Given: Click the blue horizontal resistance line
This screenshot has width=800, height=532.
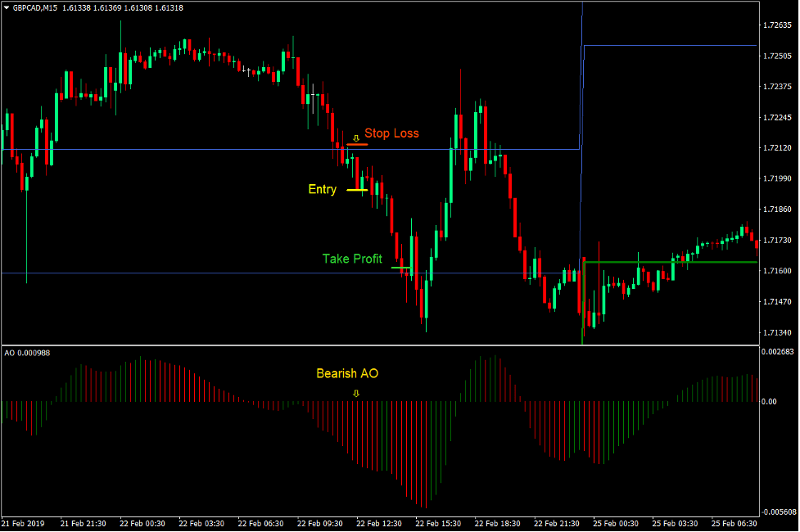Looking at the screenshot, I should [x=205, y=150].
